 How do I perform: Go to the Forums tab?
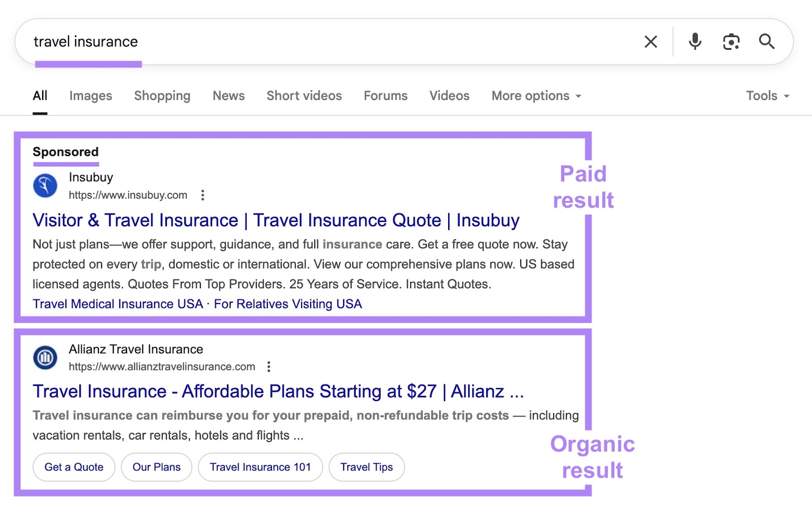click(386, 95)
